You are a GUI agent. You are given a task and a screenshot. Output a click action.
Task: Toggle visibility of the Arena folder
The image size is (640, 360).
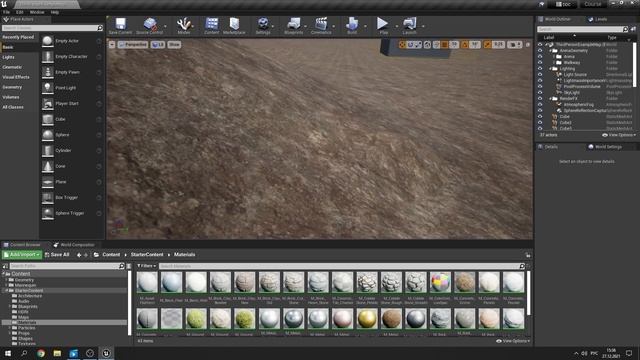click(x=540, y=57)
